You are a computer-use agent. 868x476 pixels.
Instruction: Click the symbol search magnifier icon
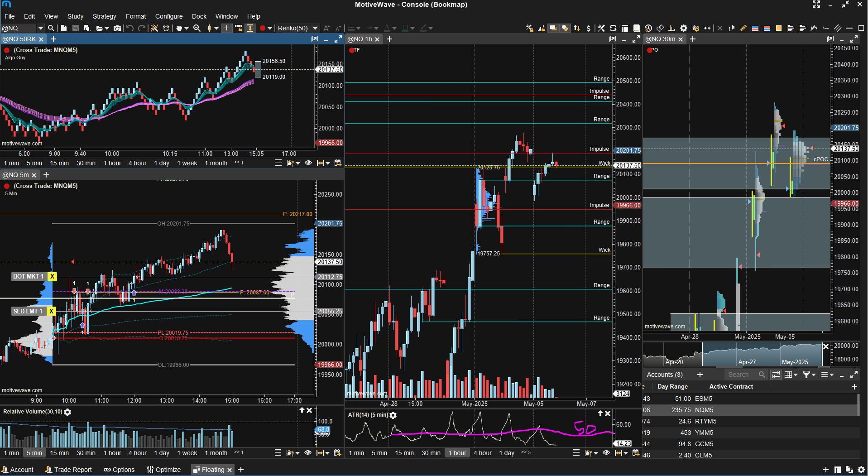click(51, 28)
